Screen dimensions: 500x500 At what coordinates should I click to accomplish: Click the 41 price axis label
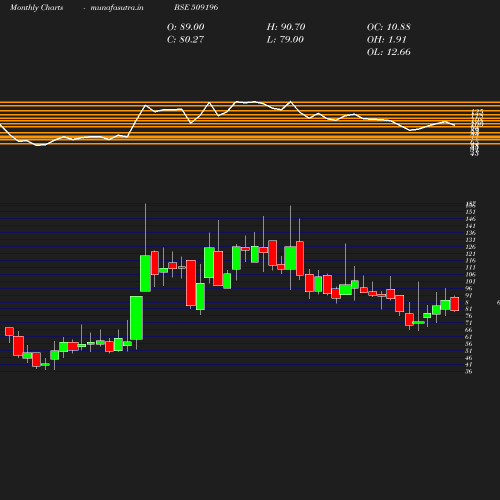click(469, 364)
